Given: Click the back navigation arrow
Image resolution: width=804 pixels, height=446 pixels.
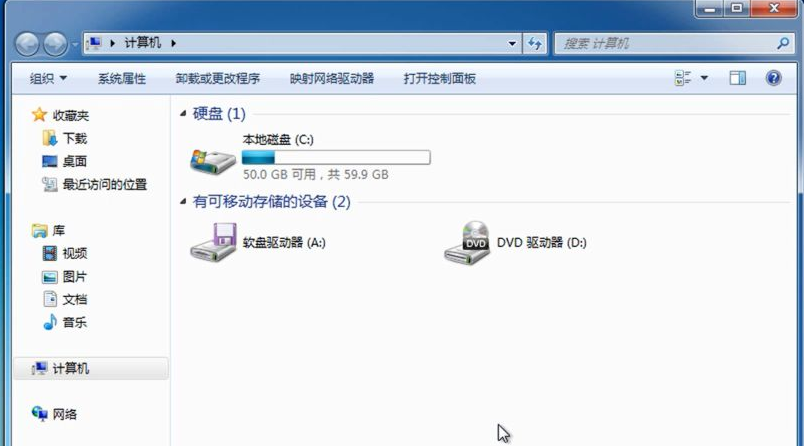Looking at the screenshot, I should 27,44.
